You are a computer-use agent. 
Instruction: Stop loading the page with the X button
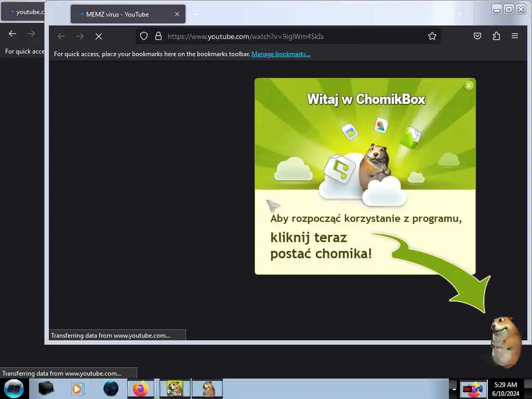[x=99, y=36]
